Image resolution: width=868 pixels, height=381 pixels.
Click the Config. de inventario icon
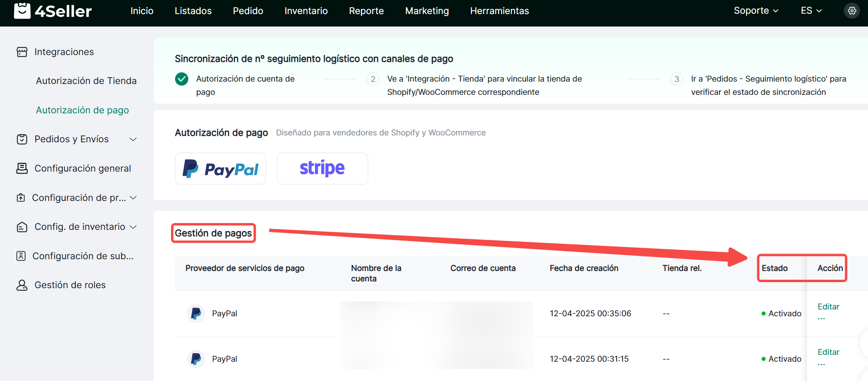(22, 227)
